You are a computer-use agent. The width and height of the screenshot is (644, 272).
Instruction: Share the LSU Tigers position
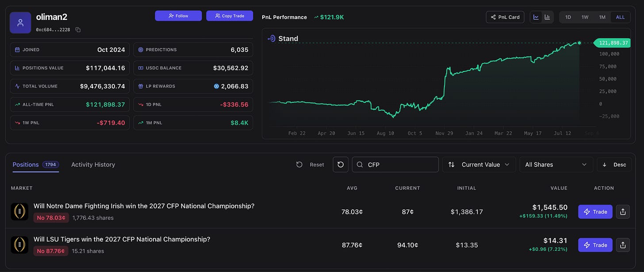[x=623, y=245]
